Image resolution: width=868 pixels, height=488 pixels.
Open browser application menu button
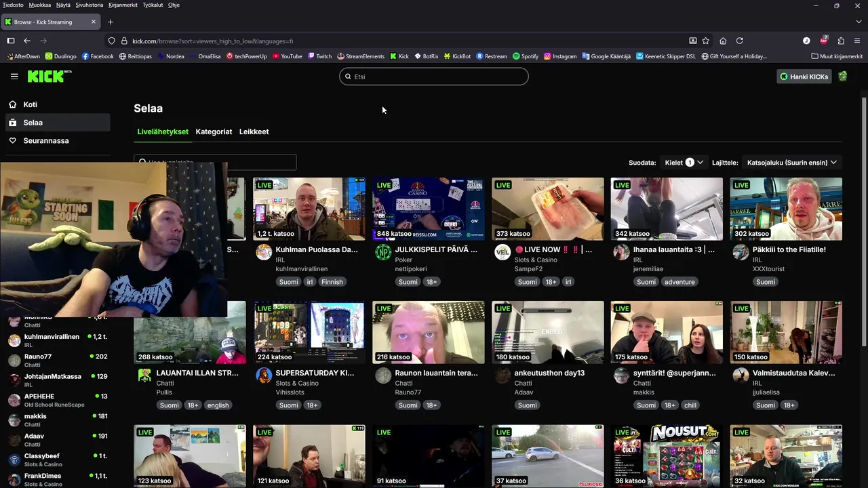click(x=857, y=41)
